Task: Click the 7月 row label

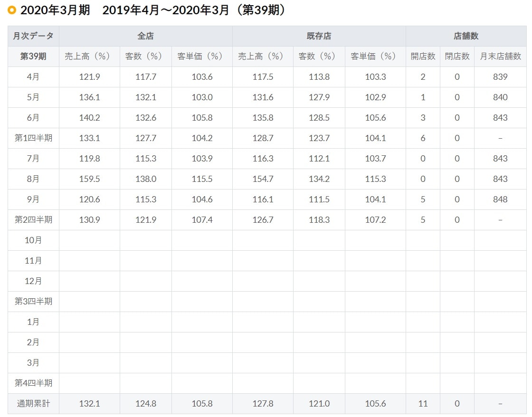Action: pos(33,159)
